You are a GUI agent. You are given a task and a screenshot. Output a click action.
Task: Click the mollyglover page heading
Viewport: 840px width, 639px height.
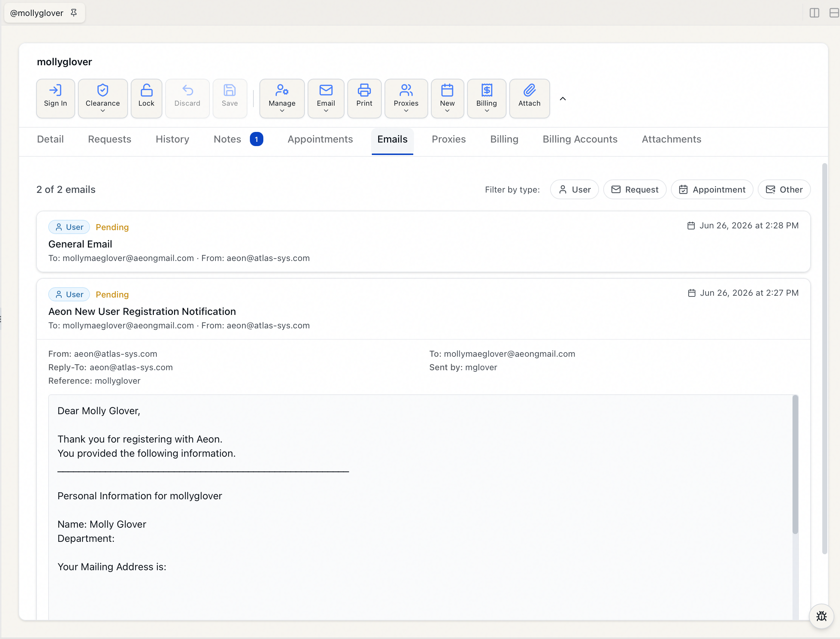pyautogui.click(x=64, y=62)
